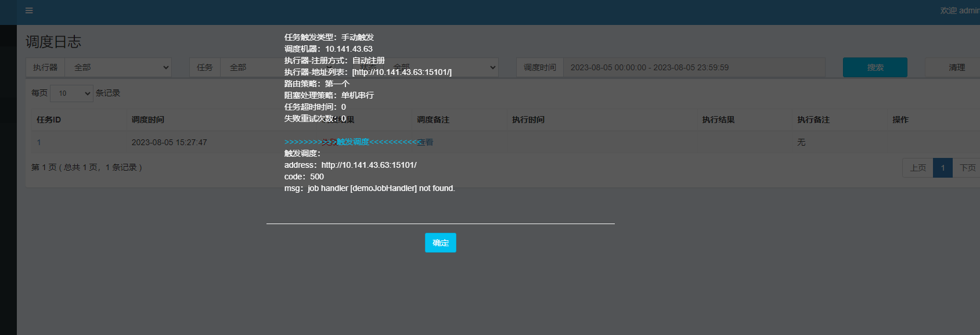Viewport: 980px width, 335px height.
Task: Click the 执行器-地址列表 line in the dialog
Action: pyautogui.click(x=368, y=72)
